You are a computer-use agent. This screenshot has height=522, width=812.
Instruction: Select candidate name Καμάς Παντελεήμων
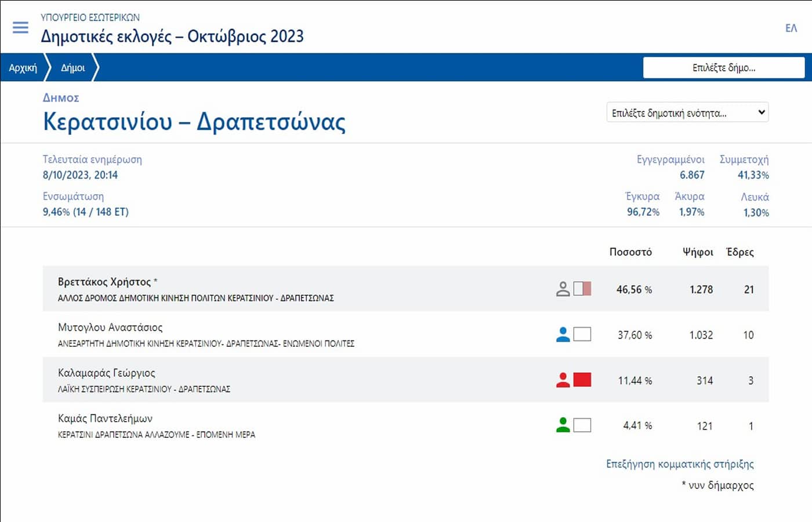(105, 418)
